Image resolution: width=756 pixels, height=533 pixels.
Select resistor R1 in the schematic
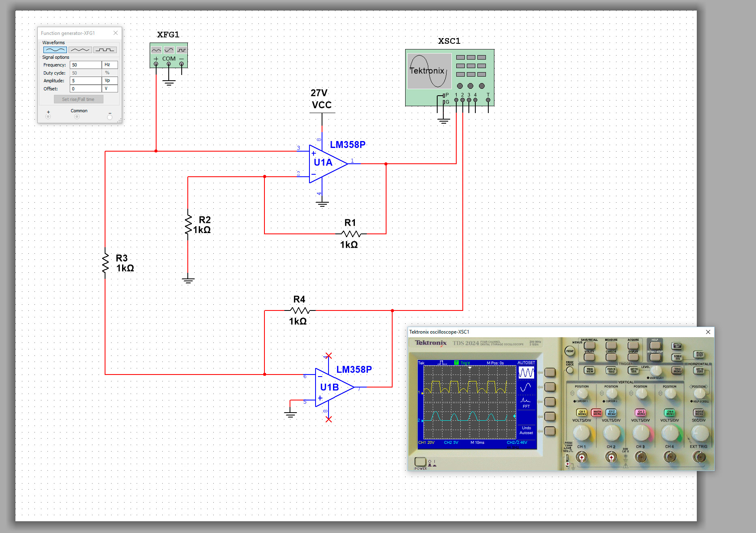[x=351, y=234]
